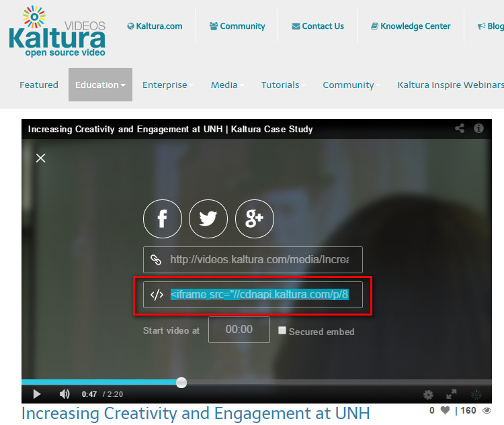Open Kaltura Inspire Webinars menu item
504x425 pixels.
click(450, 85)
